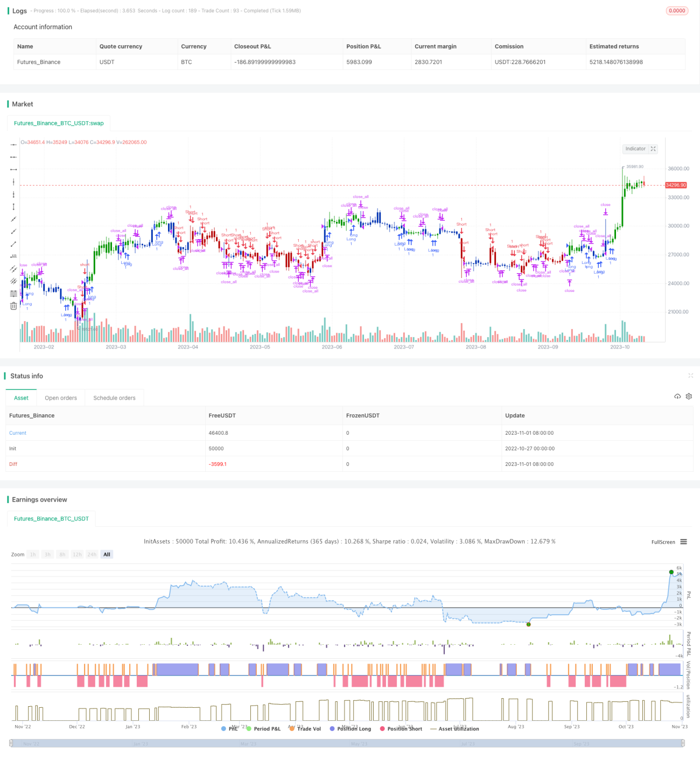Open the chart hamburger export menu
700x759 pixels.
point(684,542)
